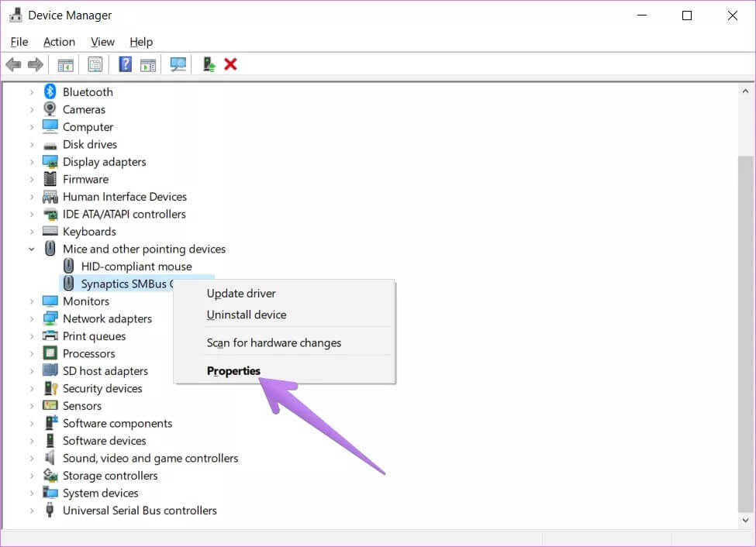
Task: Click the Firmware chip icon
Action: pyautogui.click(x=50, y=179)
